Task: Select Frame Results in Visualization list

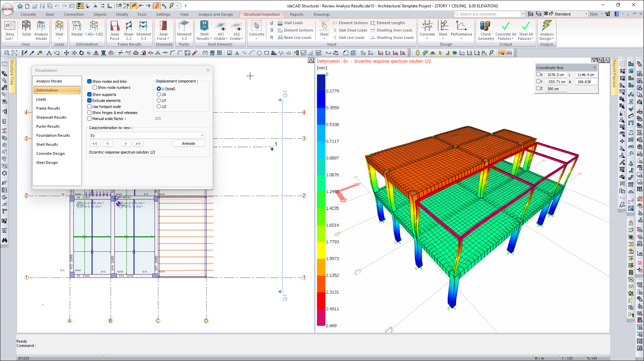Action: 48,108
